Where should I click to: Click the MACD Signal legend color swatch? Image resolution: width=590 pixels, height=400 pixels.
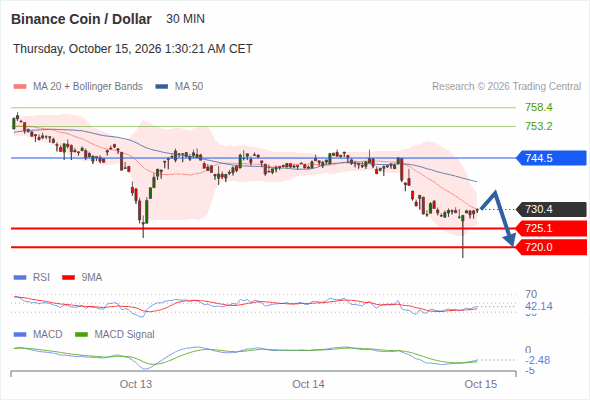tap(81, 335)
